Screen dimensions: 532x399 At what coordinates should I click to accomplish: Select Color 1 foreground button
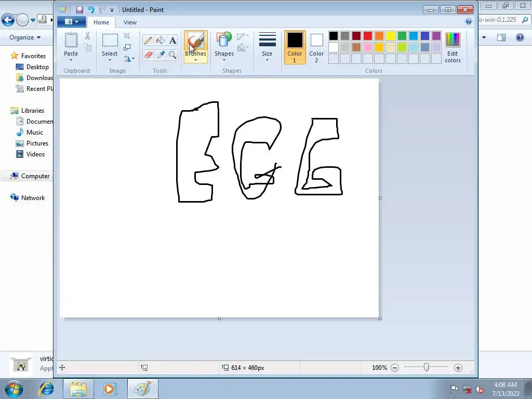coord(295,47)
